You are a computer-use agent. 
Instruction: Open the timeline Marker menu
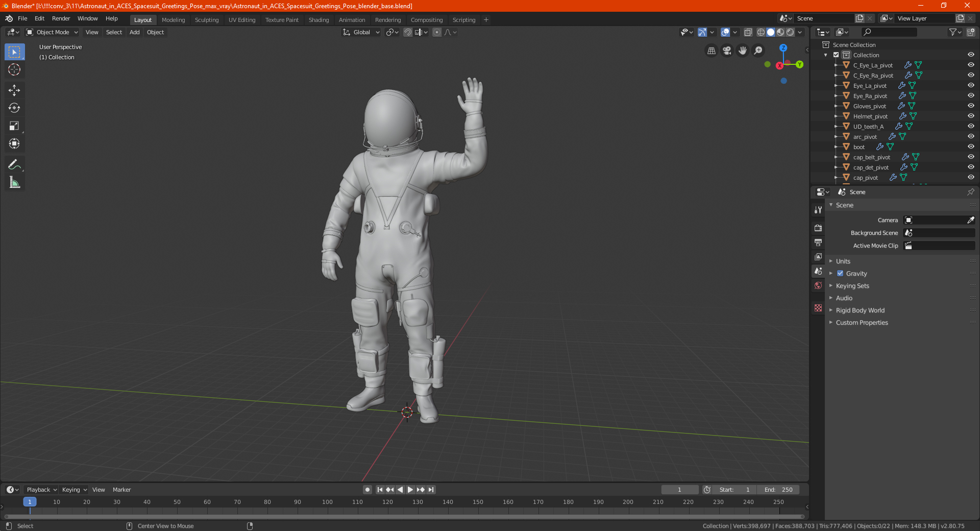click(x=121, y=490)
